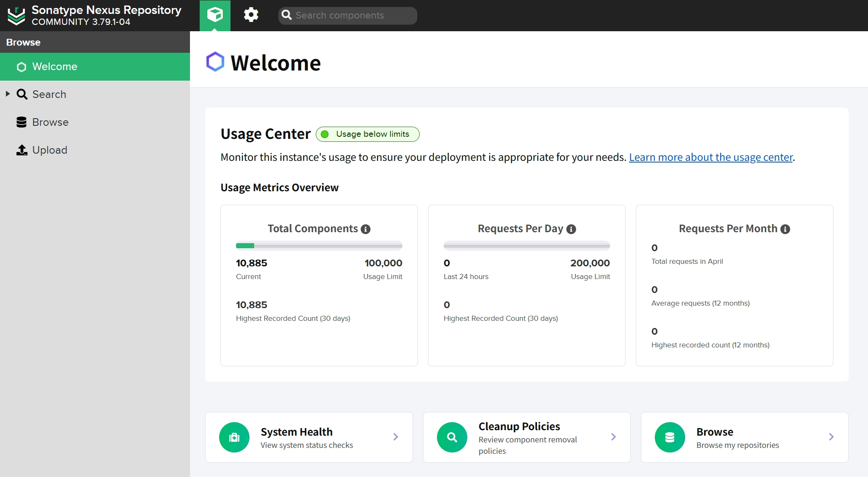Expand the Search tree item arrow
This screenshot has height=477, width=868.
point(8,94)
